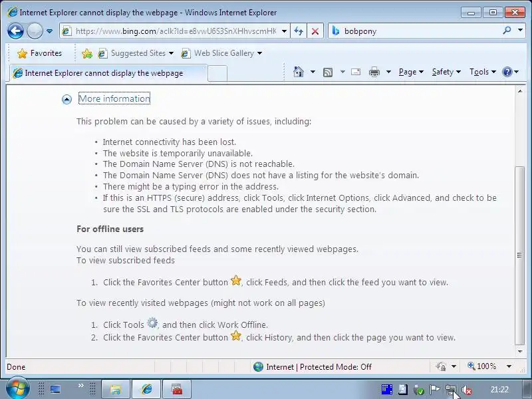Open the Help question mark menu
532x399 pixels.
[510, 72]
